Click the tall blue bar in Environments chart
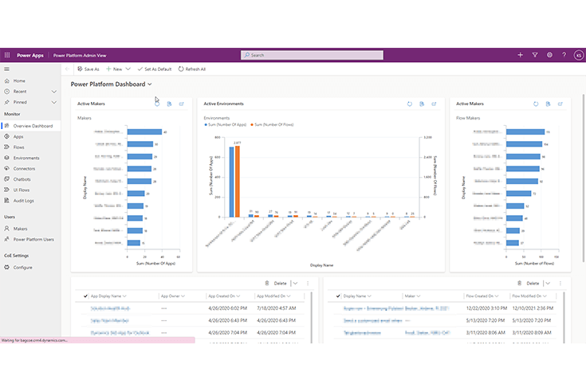Screen dimensions: 586x392 pyautogui.click(x=232, y=182)
